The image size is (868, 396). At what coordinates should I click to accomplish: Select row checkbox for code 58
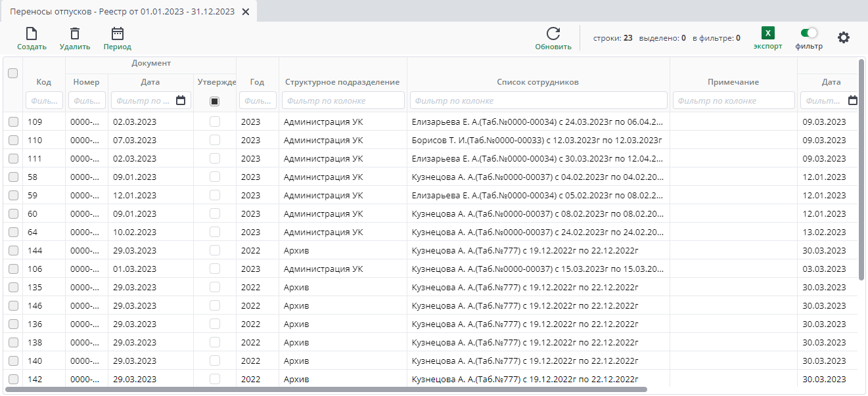pyautogui.click(x=13, y=177)
